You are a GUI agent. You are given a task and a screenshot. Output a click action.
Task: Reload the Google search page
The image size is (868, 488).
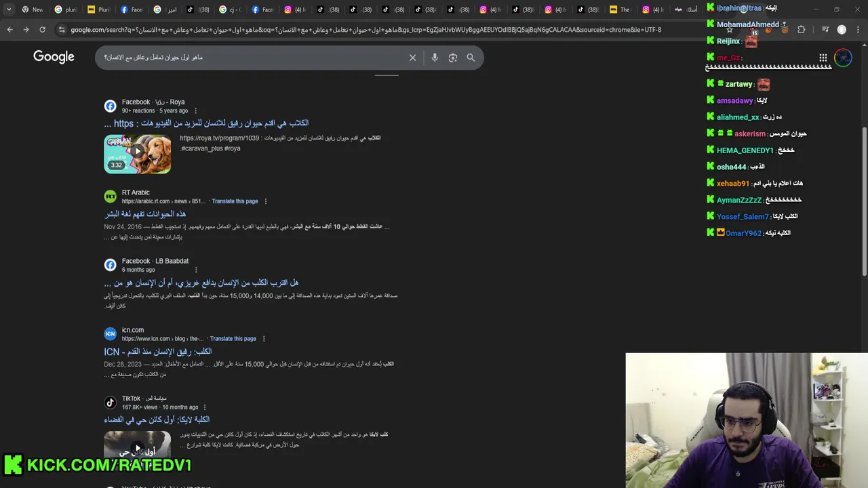[42, 30]
